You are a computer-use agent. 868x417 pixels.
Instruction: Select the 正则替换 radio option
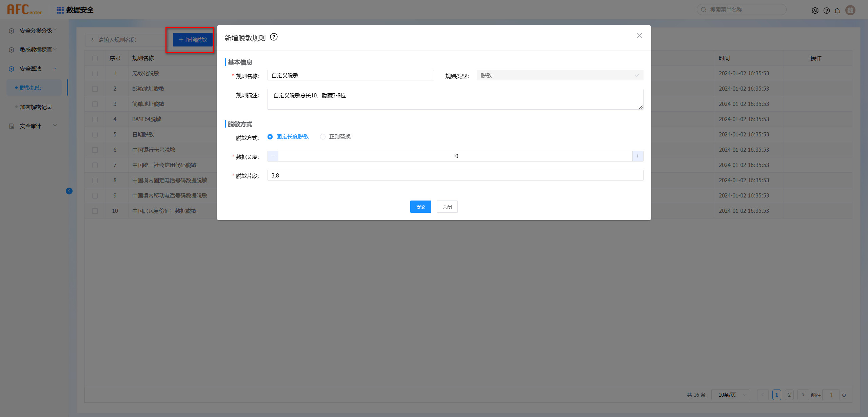(x=323, y=137)
